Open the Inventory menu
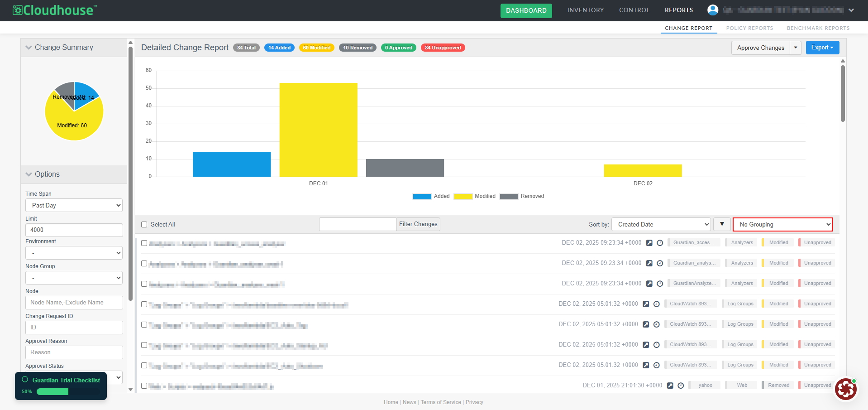This screenshot has height=410, width=868. click(585, 10)
